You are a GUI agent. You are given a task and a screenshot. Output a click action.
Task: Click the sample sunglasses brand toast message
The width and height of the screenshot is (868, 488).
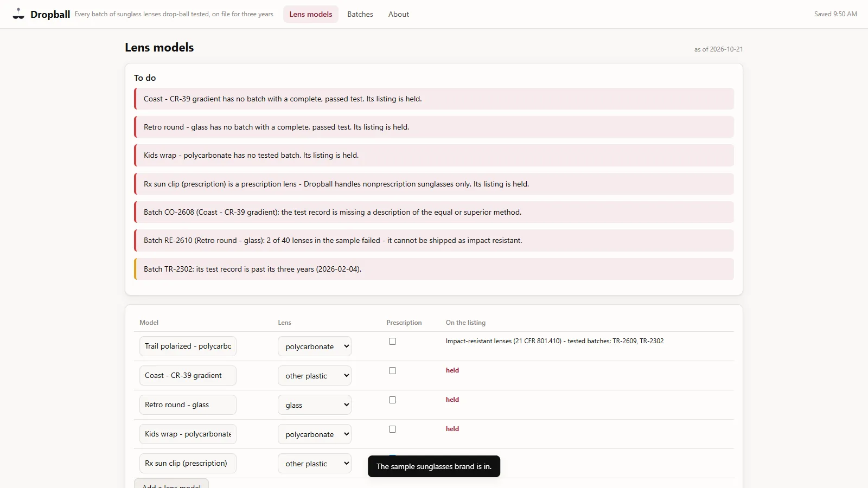click(x=434, y=466)
